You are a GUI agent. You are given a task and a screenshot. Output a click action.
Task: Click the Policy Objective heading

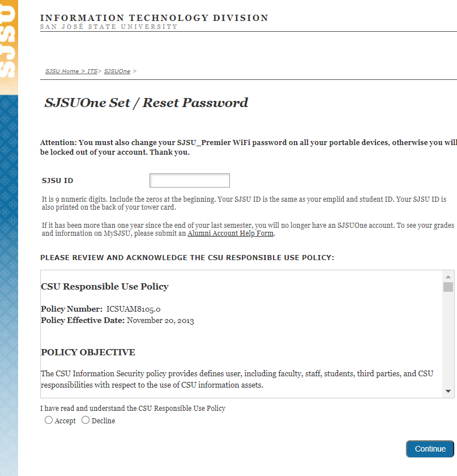click(x=88, y=352)
